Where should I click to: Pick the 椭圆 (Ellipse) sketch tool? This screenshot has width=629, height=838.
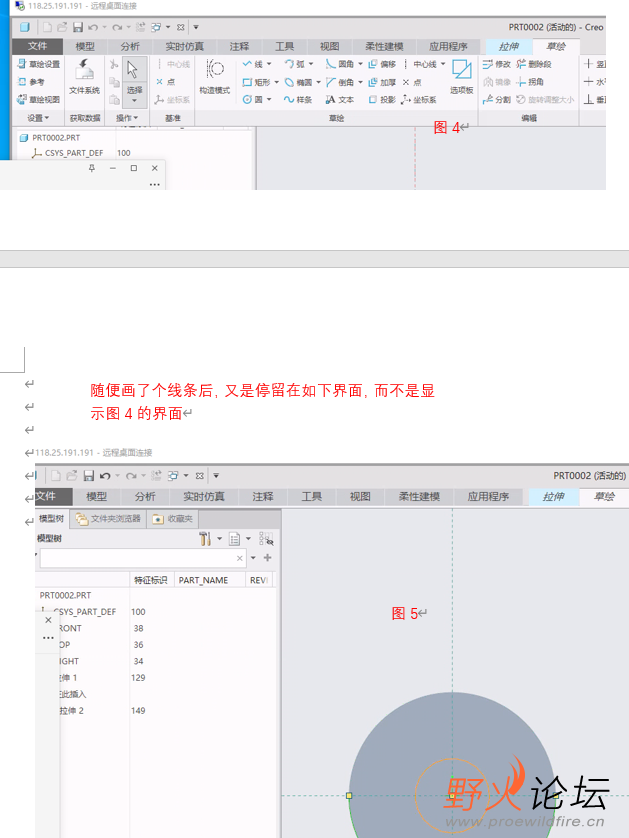click(x=298, y=82)
